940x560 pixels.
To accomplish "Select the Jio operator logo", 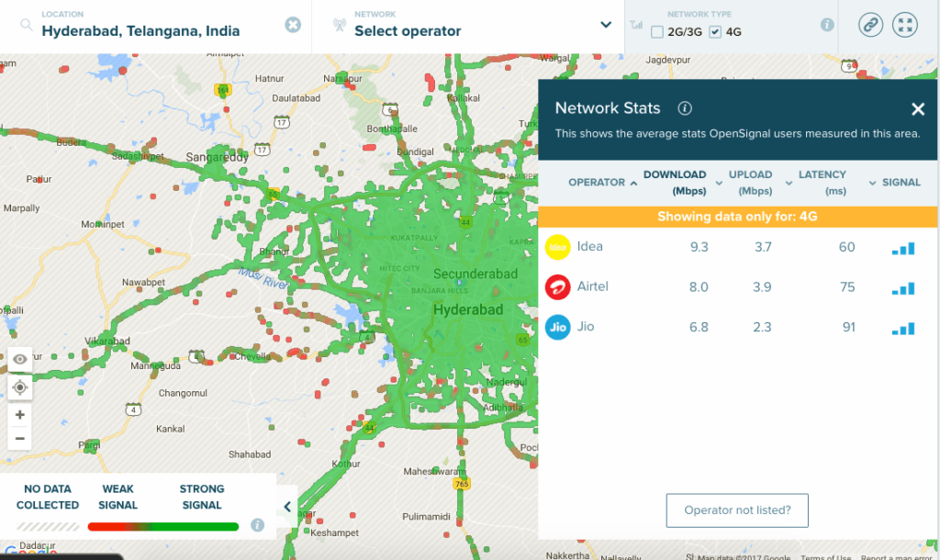I will [557, 327].
